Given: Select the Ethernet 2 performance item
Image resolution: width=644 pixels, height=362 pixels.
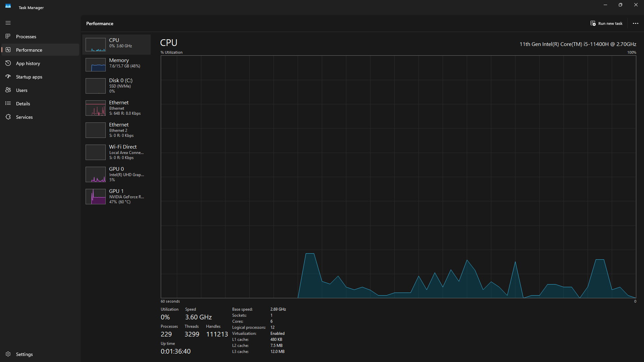Looking at the screenshot, I should (x=116, y=130).
